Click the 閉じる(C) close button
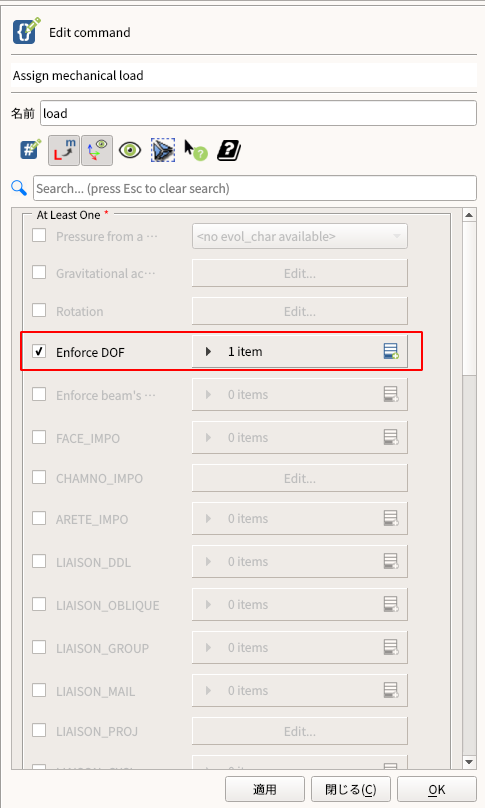Viewport: 485px width, 808px height. pos(351,789)
